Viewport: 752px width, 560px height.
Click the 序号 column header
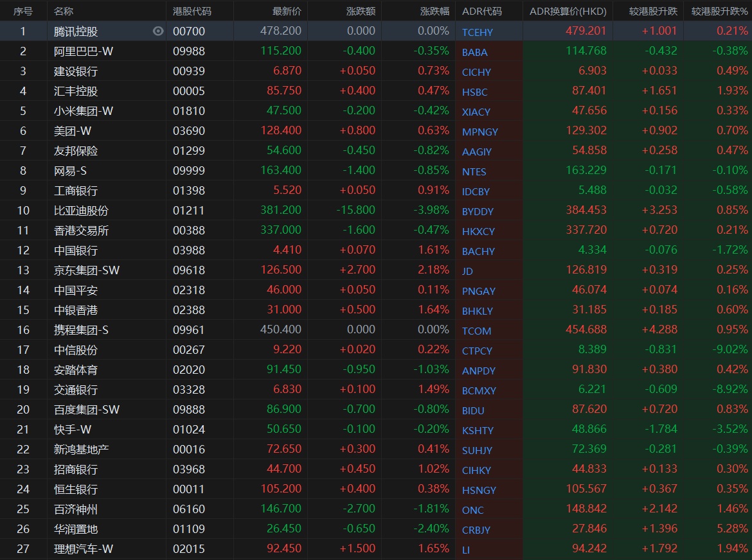coord(23,11)
